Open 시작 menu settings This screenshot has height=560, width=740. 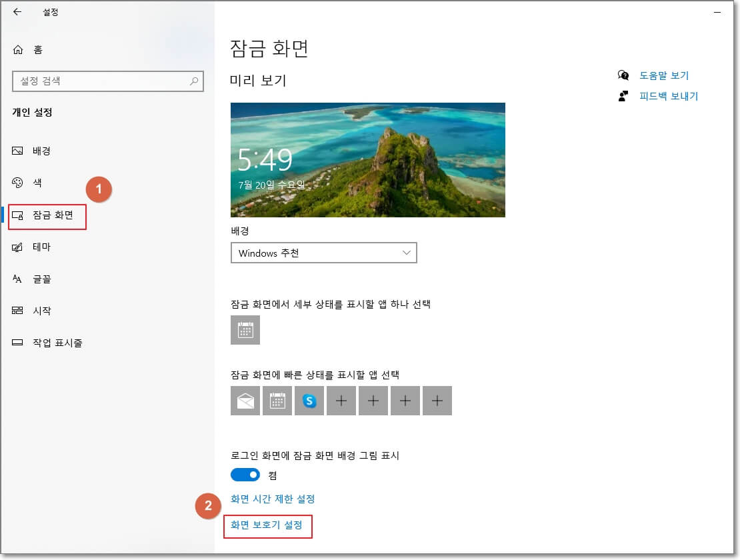40,311
